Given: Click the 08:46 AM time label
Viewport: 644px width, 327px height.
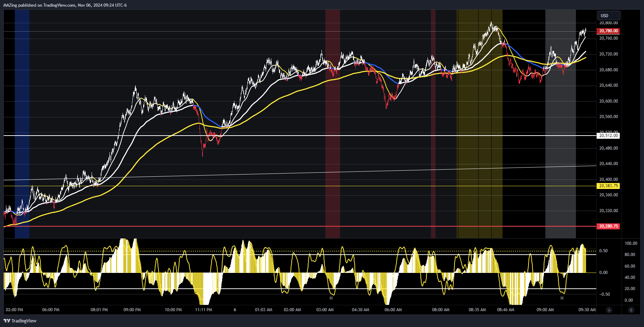Looking at the screenshot, I should point(506,310).
